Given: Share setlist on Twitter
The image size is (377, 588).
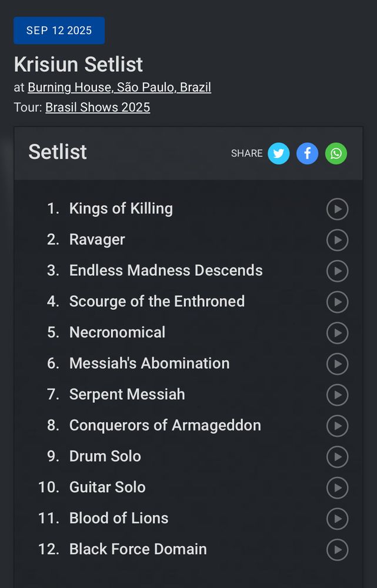Looking at the screenshot, I should (279, 153).
